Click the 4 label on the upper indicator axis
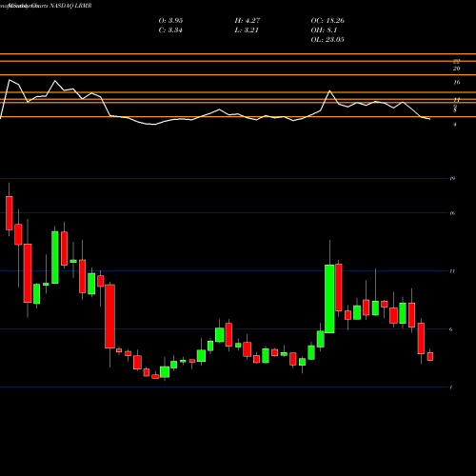The image size is (476, 476). click(455, 125)
